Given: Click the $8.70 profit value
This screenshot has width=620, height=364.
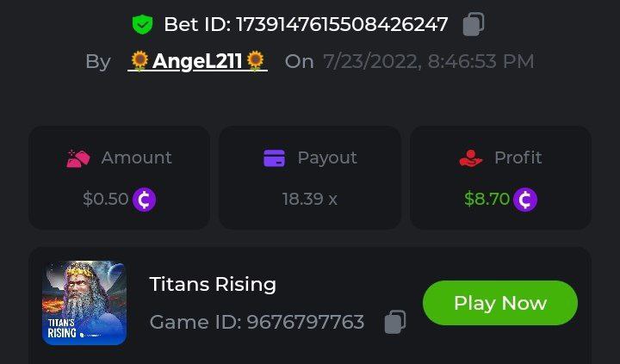Looking at the screenshot, I should tap(487, 200).
